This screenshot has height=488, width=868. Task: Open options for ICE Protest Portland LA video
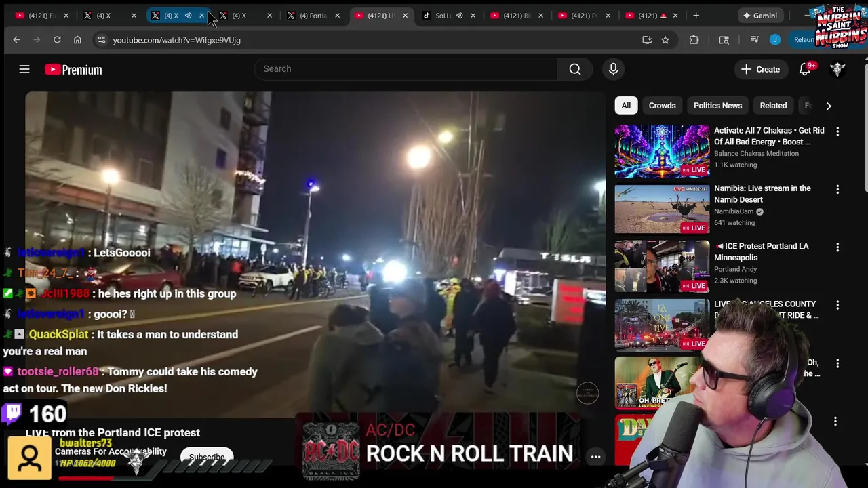(x=837, y=247)
